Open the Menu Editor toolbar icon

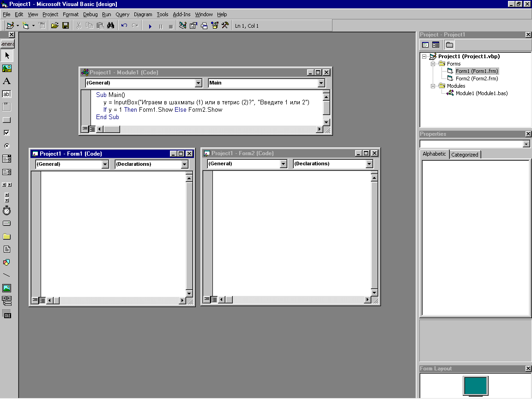point(42,26)
